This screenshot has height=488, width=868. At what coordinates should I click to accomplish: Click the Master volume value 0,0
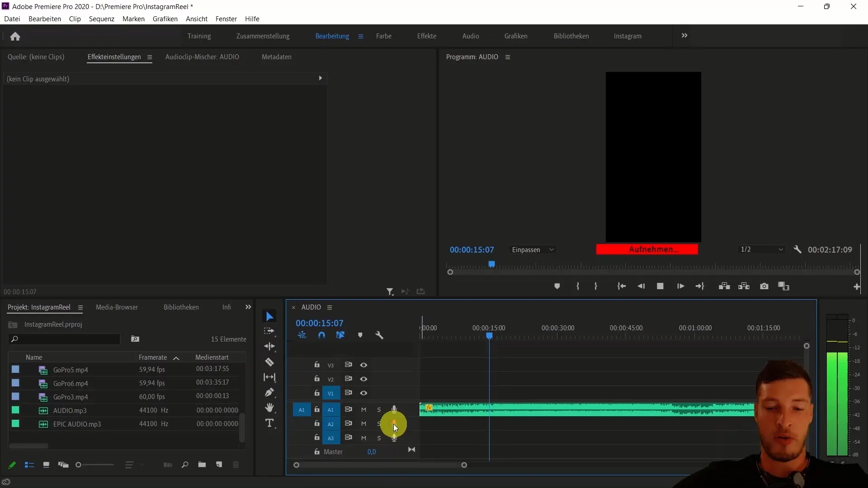pos(372,452)
